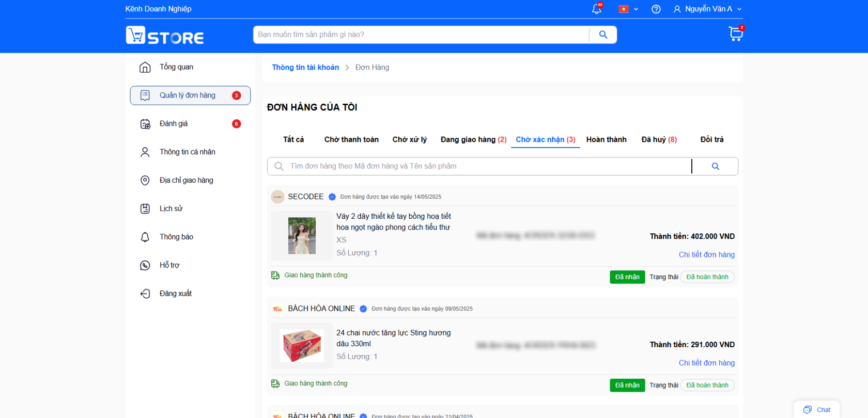Click BÁCH HÓA ONLINE shop logo, 09/05/2025 order
868x418 pixels.
pyautogui.click(x=278, y=309)
